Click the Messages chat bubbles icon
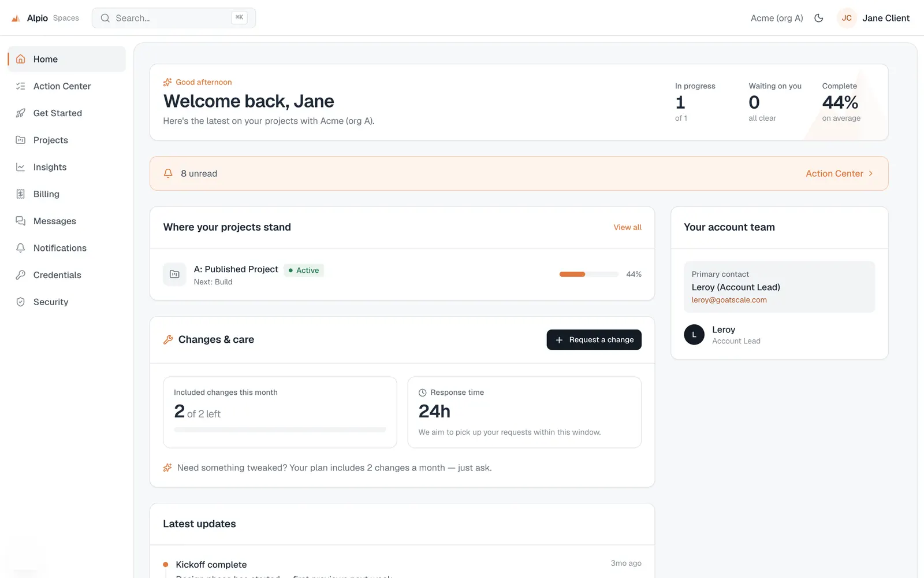924x578 pixels. 21,221
